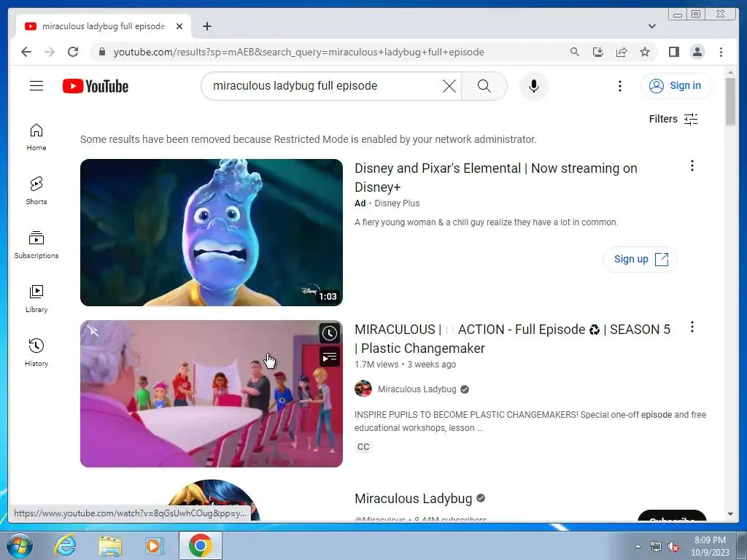The height and width of the screenshot is (560, 747).
Task: Click the install/download icon in address bar
Action: point(598,52)
